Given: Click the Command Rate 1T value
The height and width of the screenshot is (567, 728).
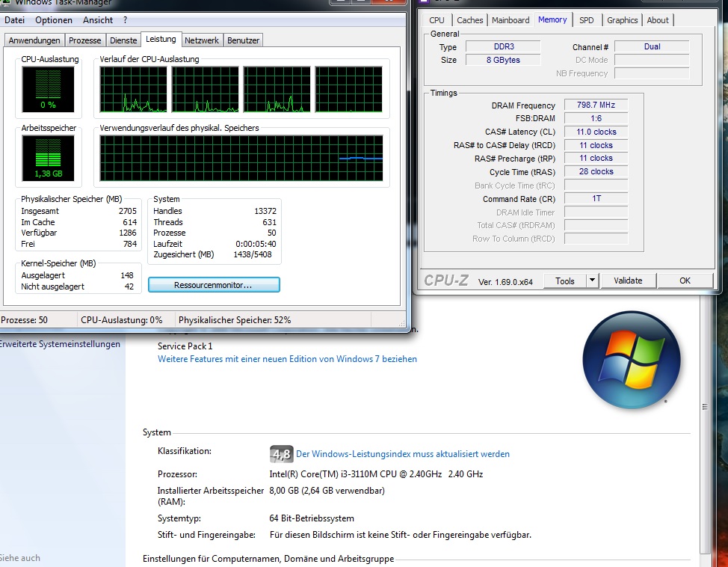Looking at the screenshot, I should click(596, 198).
